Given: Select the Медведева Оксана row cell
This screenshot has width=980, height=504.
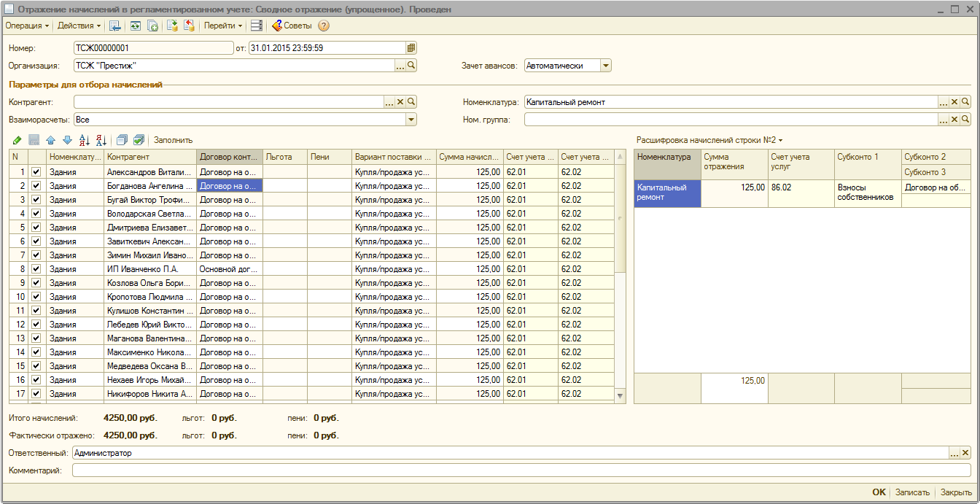Looking at the screenshot, I should (150, 366).
